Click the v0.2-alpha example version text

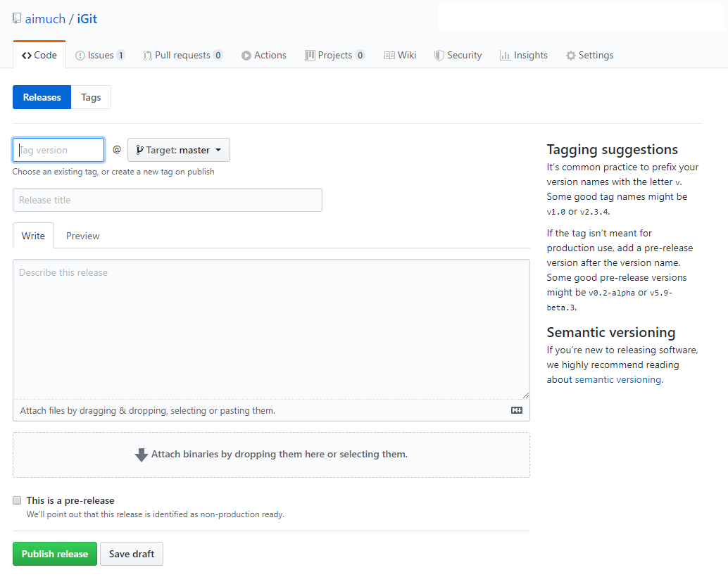click(x=611, y=293)
